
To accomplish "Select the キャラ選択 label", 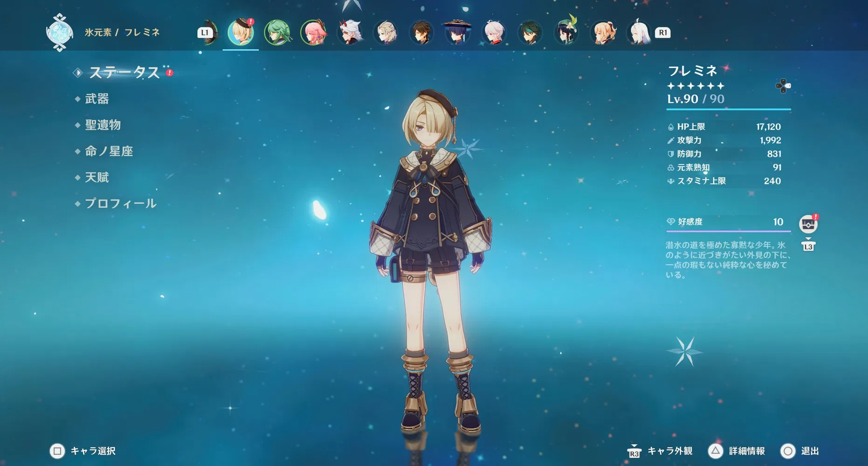I will point(93,451).
